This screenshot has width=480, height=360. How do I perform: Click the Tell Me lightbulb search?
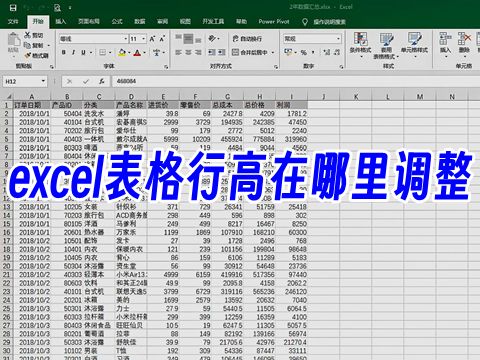pos(305,22)
